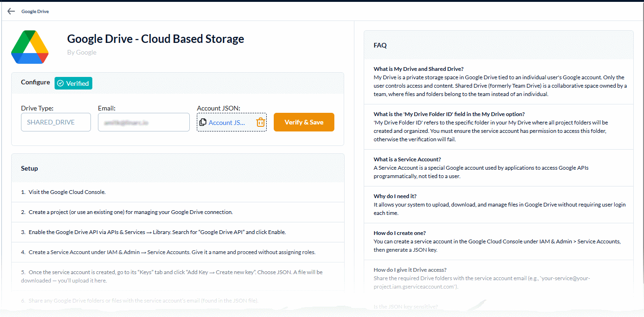This screenshot has height=317, width=644.
Task: Click the Google Drive triangle logo
Action: 30,47
